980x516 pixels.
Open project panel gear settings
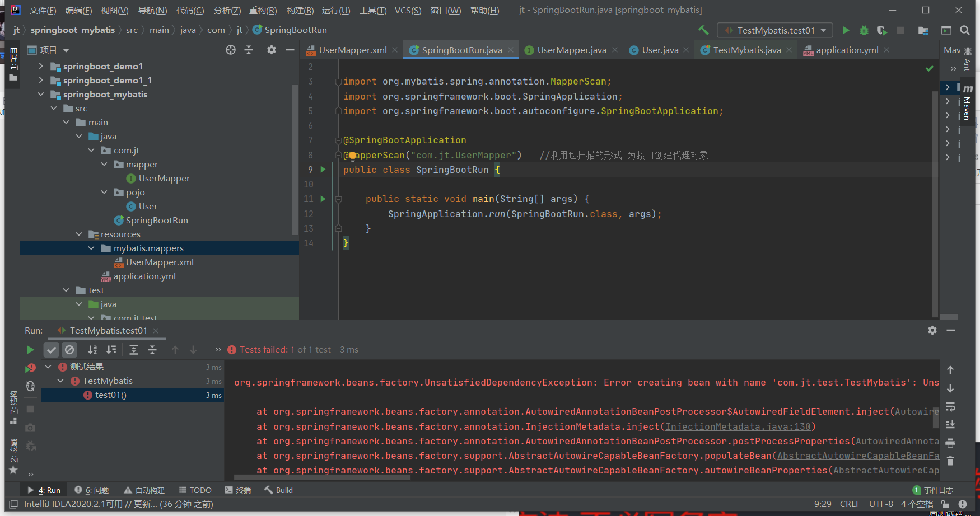(272, 50)
